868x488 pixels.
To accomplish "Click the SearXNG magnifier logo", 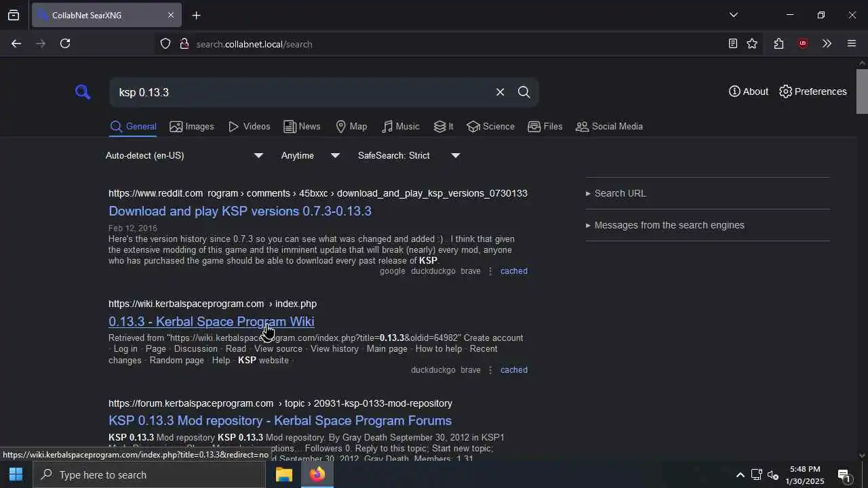I will [x=83, y=92].
